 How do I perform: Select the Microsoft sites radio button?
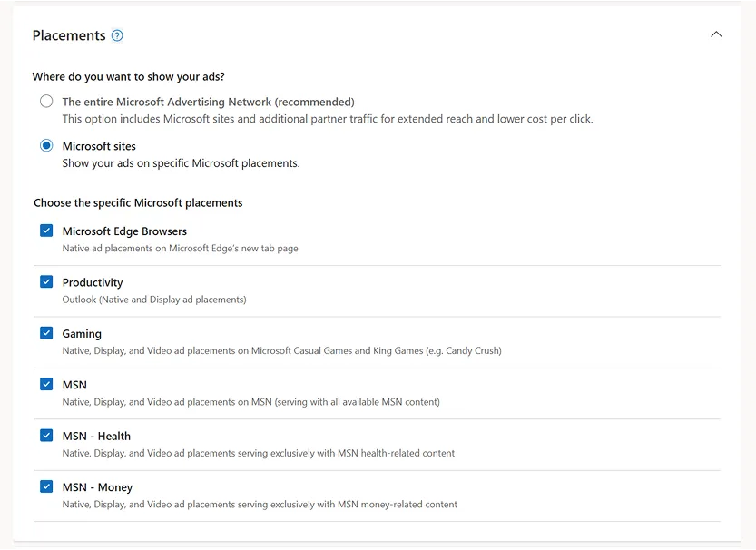(x=46, y=145)
